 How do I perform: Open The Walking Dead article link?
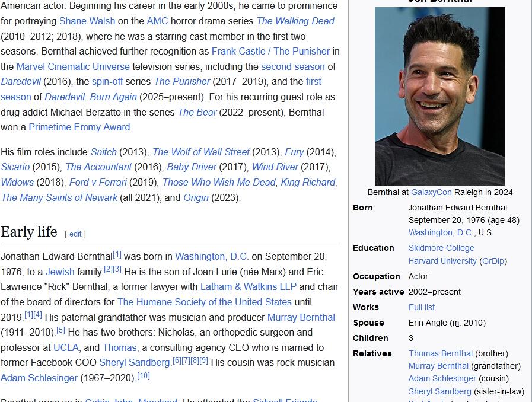[x=295, y=21]
